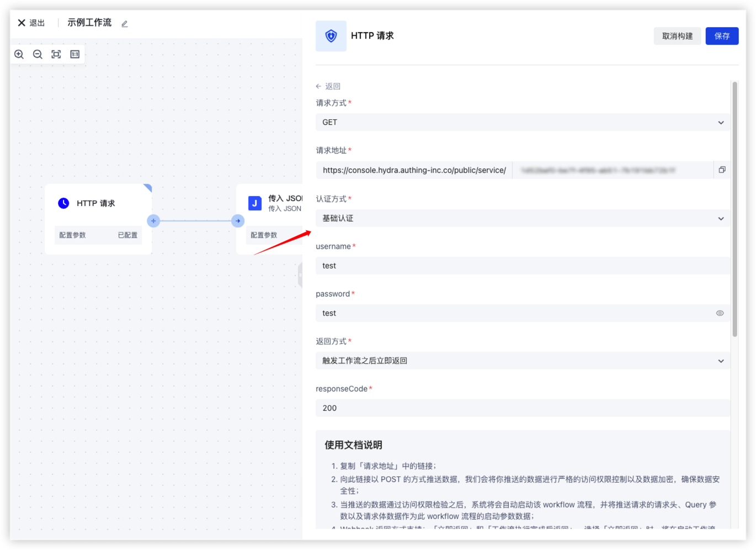756x550 pixels.
Task: Toggle password visibility eye icon
Action: pos(720,313)
